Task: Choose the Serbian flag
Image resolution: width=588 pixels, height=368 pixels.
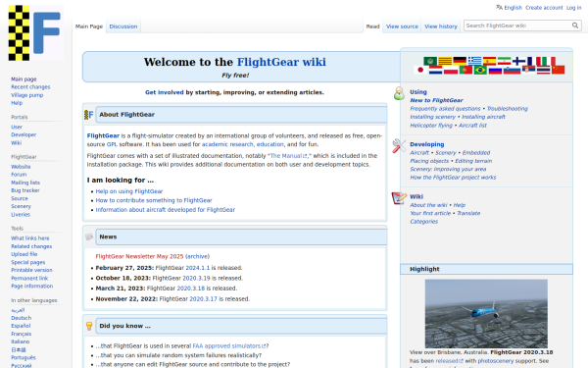Action: click(x=529, y=69)
